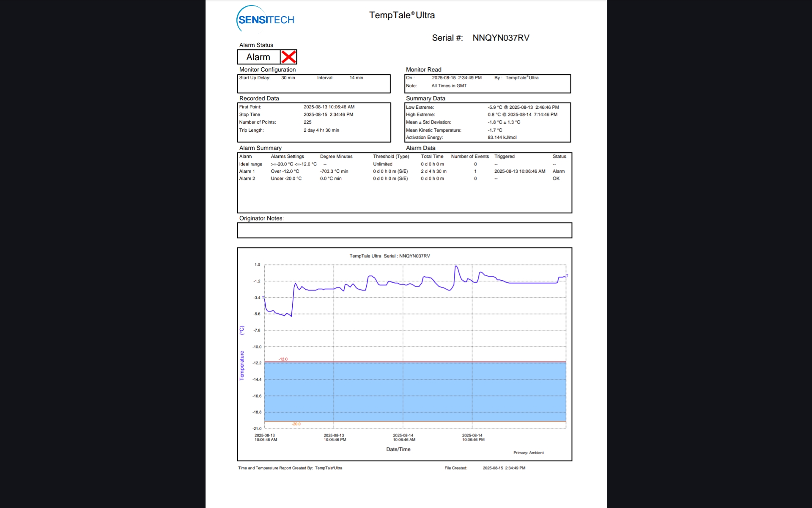This screenshot has width=812, height=508.
Task: Click the Sensitech logo
Action: tap(265, 19)
